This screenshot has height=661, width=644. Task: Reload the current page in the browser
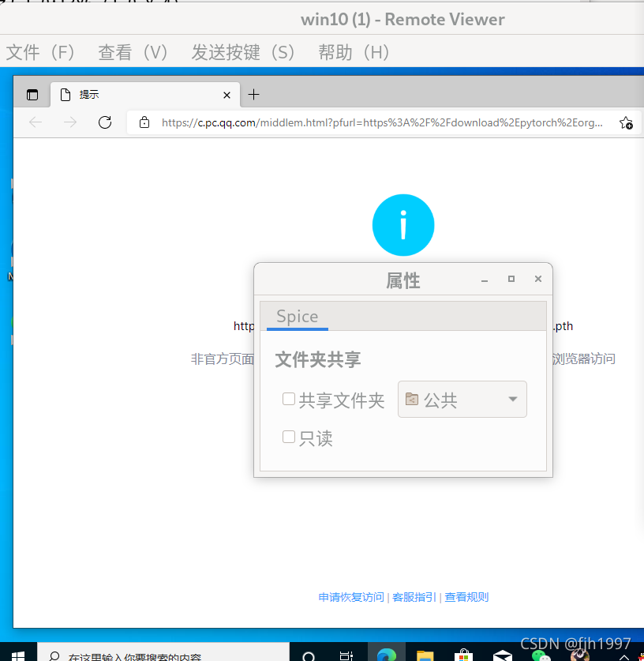coord(105,122)
